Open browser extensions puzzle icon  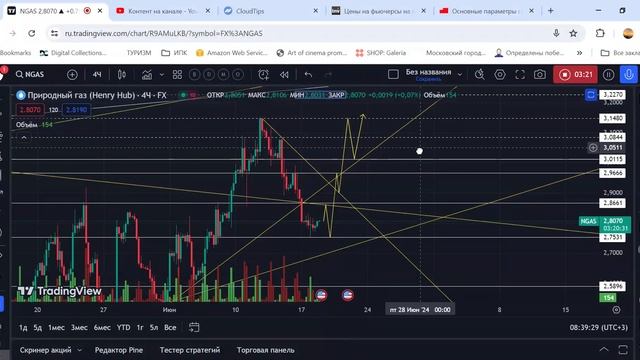(x=600, y=33)
